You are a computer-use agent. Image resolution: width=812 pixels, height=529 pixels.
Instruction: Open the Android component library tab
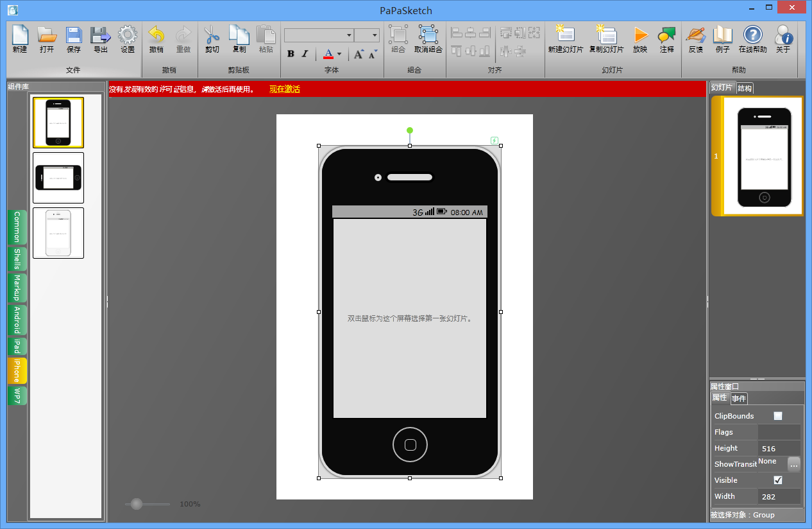click(17, 320)
